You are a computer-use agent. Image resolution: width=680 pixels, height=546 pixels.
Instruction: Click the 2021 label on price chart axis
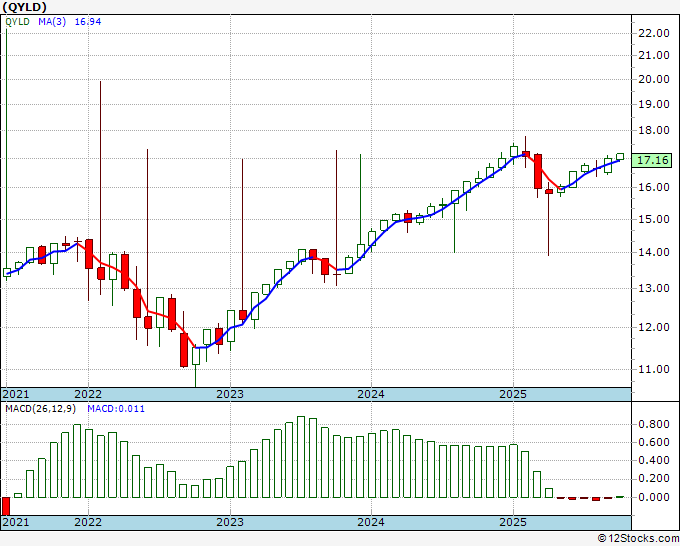click(x=16, y=394)
